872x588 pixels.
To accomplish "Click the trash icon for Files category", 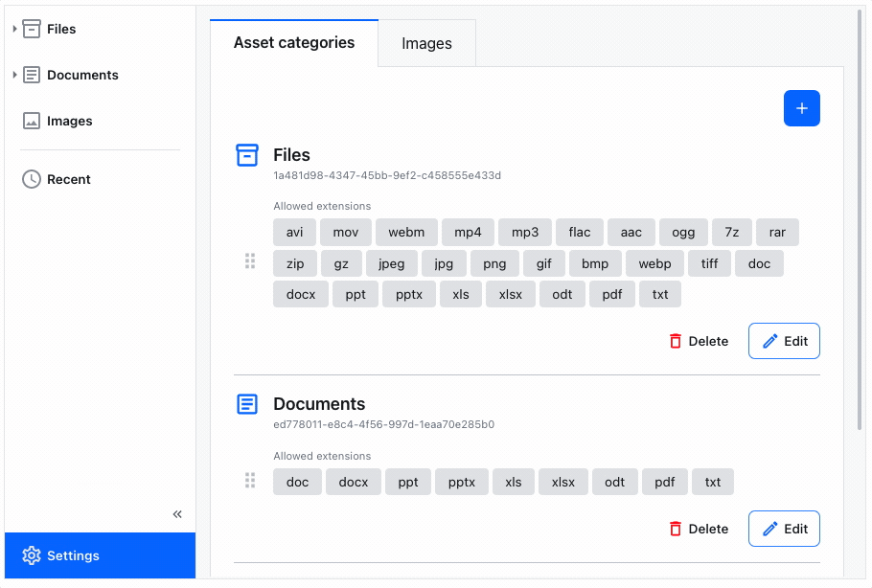I will pos(676,341).
